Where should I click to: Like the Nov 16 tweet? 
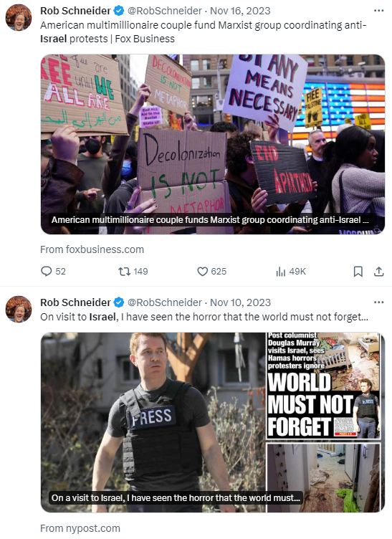pyautogui.click(x=211, y=272)
